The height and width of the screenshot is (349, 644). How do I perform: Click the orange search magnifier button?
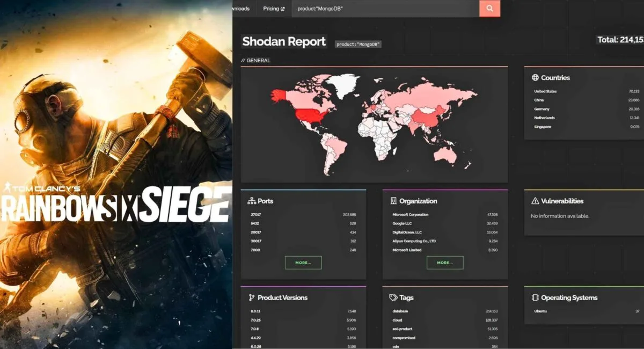[489, 9]
